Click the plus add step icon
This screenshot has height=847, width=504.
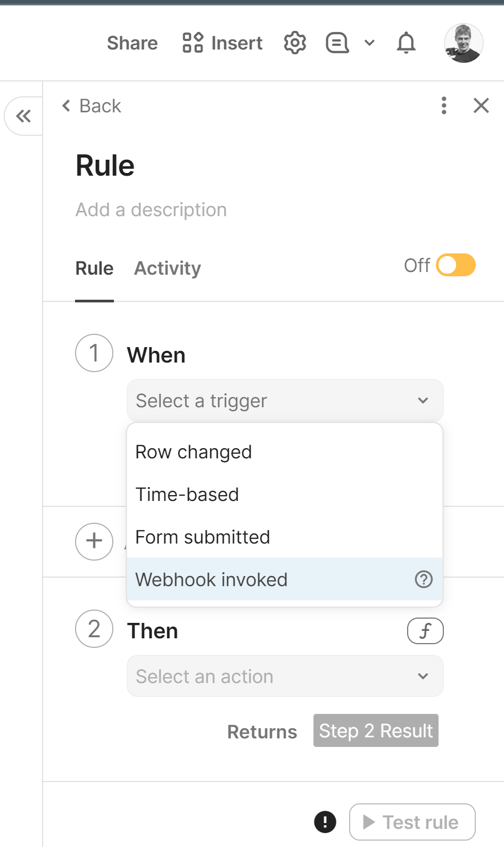pyautogui.click(x=94, y=541)
